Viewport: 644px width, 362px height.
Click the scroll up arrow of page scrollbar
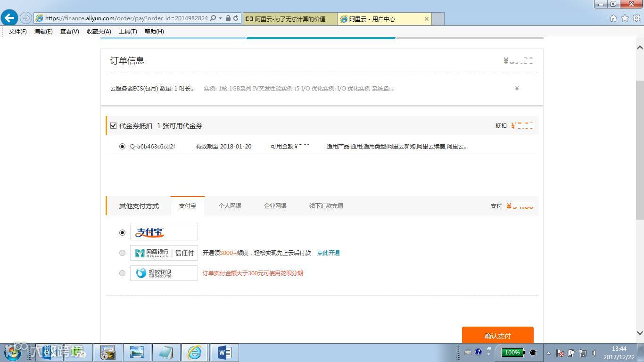(640, 47)
